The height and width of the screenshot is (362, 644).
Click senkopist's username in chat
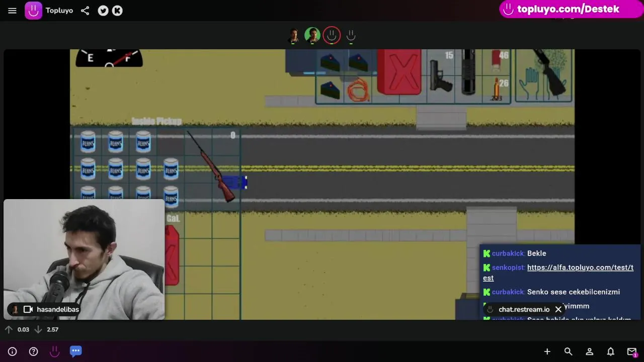point(508,267)
